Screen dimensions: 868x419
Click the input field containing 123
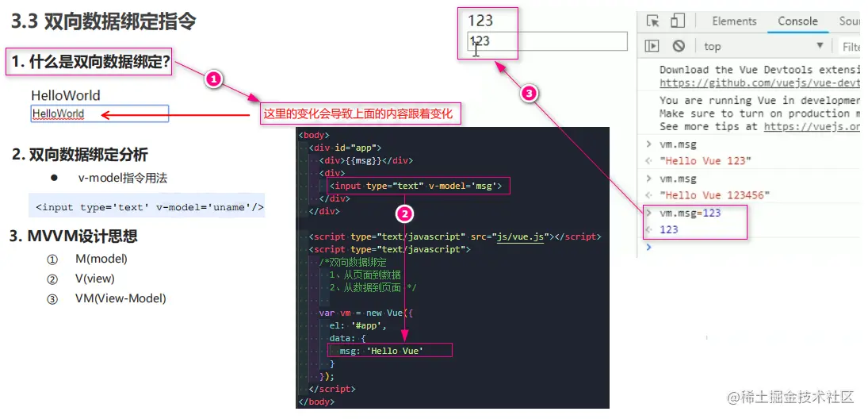[548, 41]
